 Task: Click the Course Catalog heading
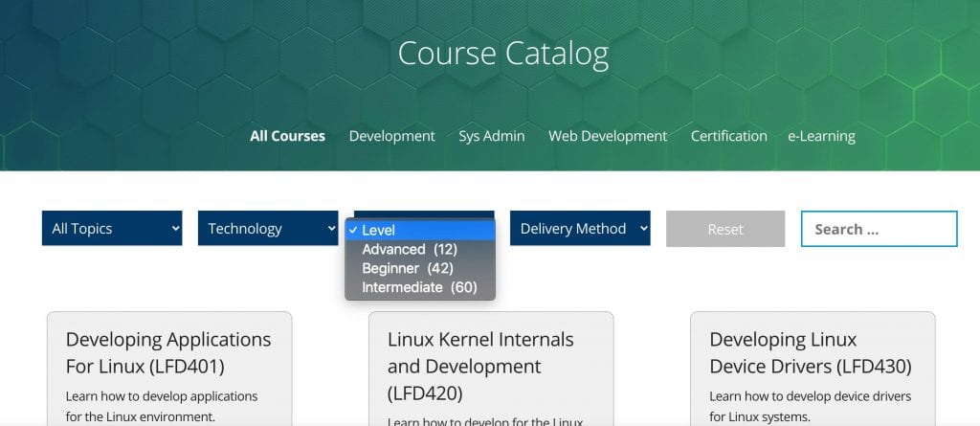[503, 54]
